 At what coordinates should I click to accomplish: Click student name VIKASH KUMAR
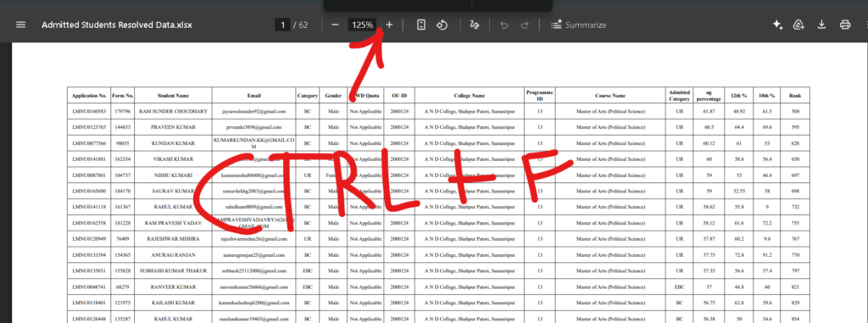(173, 159)
